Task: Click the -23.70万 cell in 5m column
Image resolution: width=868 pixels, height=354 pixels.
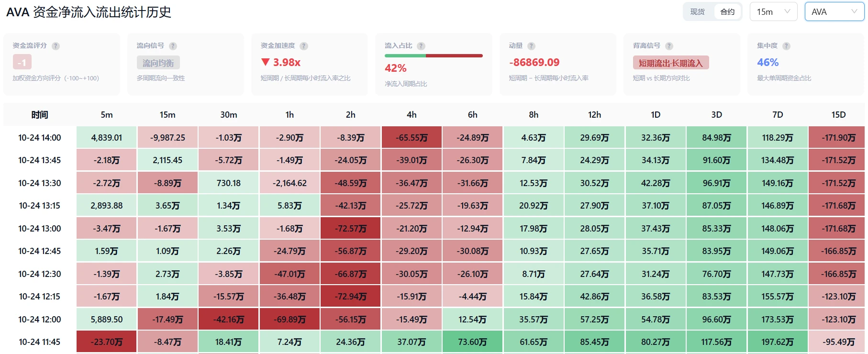Action: (x=107, y=342)
